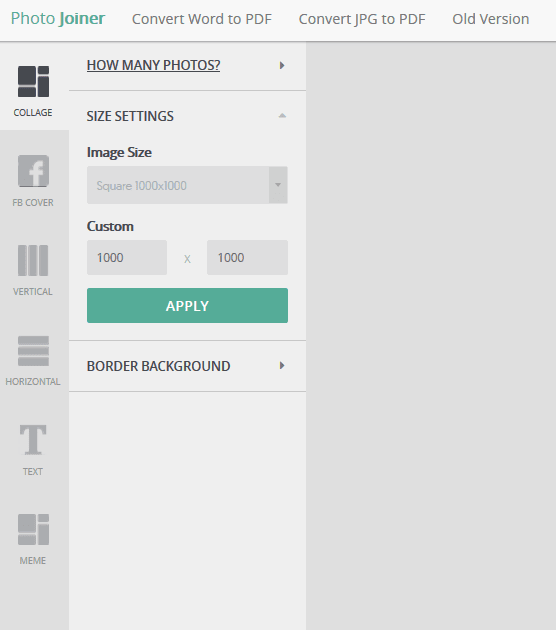Click the Photo Joiner logo
Screen dimensions: 556x630
pos(58,18)
